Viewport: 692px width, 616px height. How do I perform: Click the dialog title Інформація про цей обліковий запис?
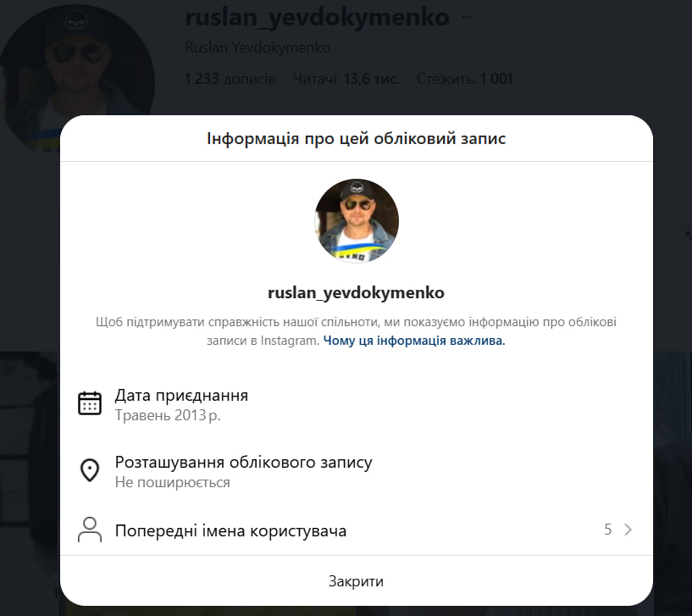click(x=356, y=139)
